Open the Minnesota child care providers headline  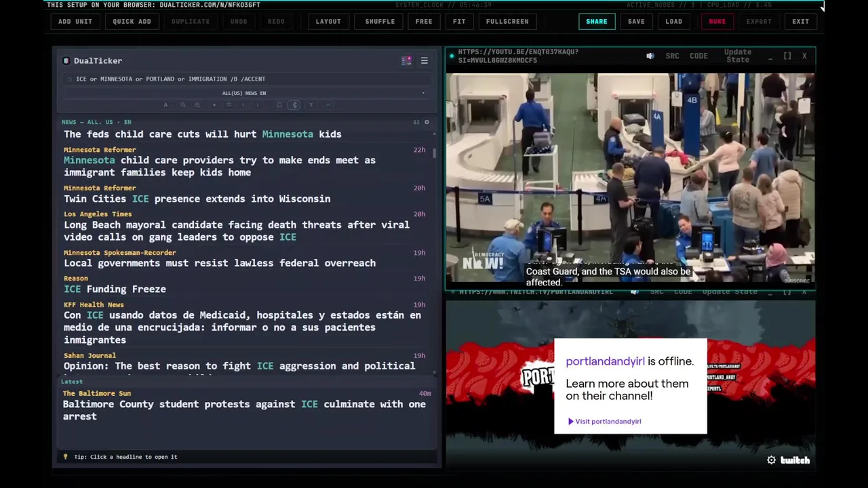220,166
